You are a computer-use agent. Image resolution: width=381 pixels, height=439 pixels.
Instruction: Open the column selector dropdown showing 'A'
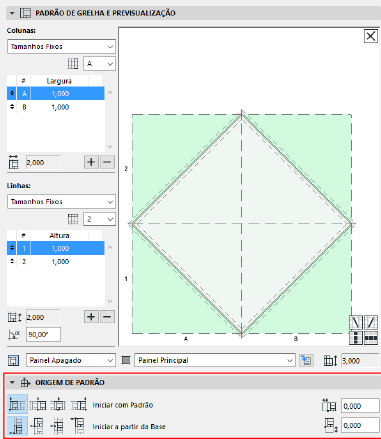[99, 63]
